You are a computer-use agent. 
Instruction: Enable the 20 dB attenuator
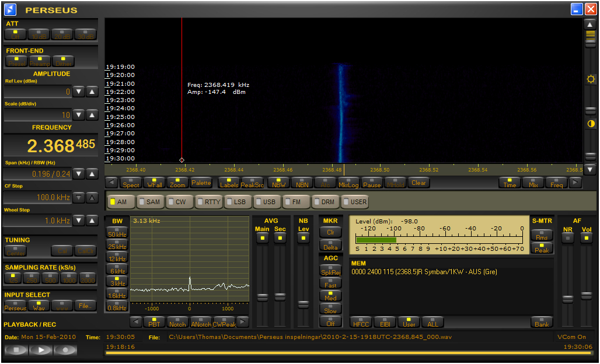click(x=62, y=34)
